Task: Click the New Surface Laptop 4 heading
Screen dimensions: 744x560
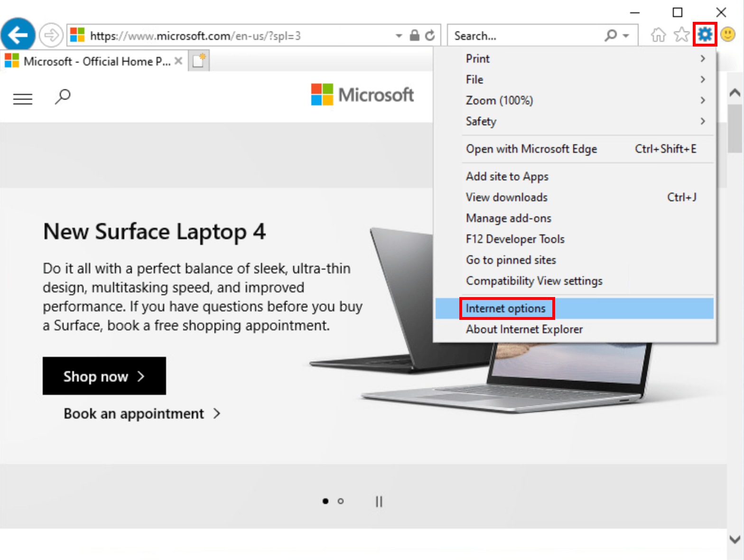Action: [x=154, y=232]
